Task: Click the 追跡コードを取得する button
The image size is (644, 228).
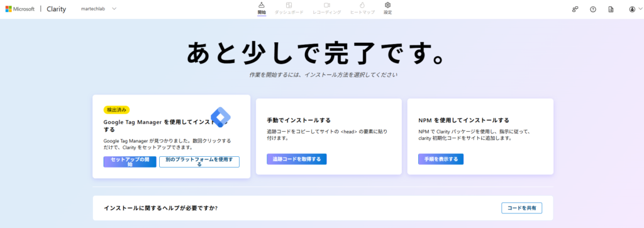Action: point(297,159)
